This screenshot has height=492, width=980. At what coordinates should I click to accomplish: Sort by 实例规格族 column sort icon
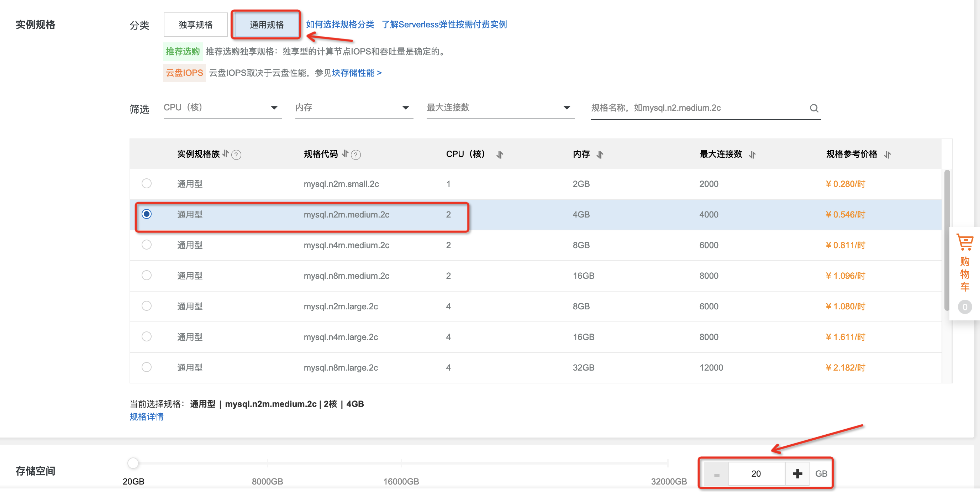tap(226, 154)
